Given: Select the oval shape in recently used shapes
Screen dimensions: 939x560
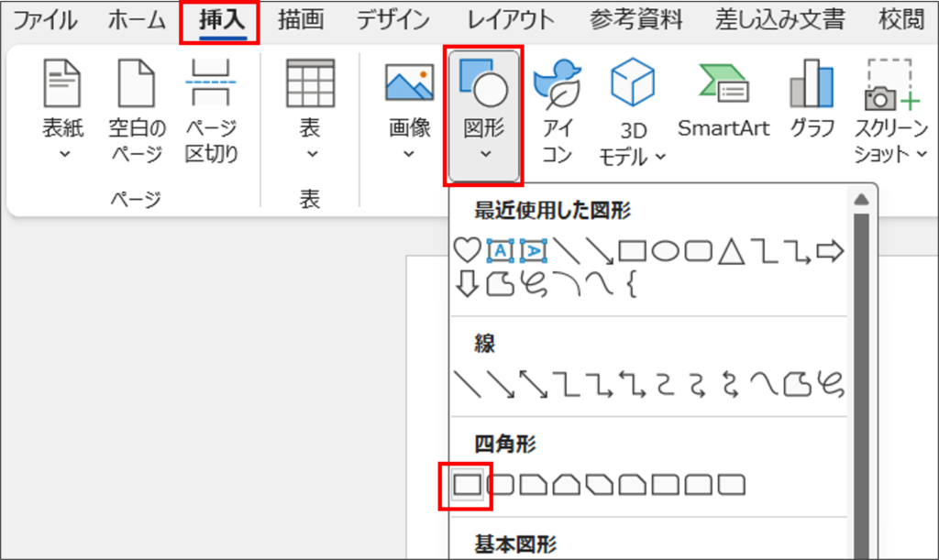Looking at the screenshot, I should pyautogui.click(x=665, y=250).
